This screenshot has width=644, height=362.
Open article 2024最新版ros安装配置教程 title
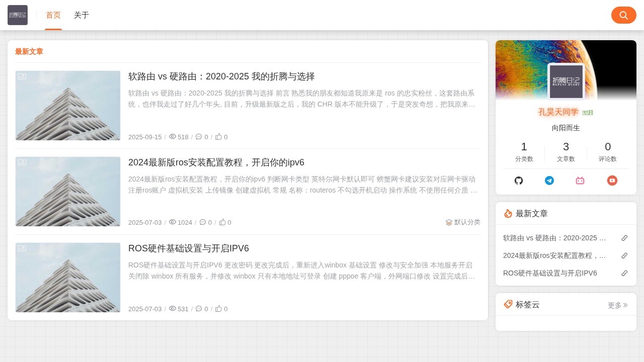216,162
